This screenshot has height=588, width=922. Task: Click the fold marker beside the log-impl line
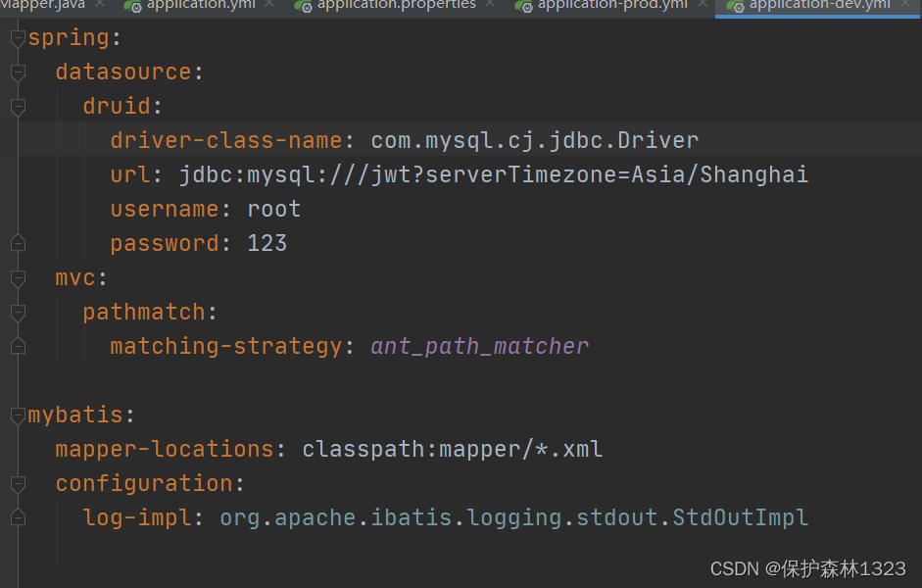tap(18, 517)
